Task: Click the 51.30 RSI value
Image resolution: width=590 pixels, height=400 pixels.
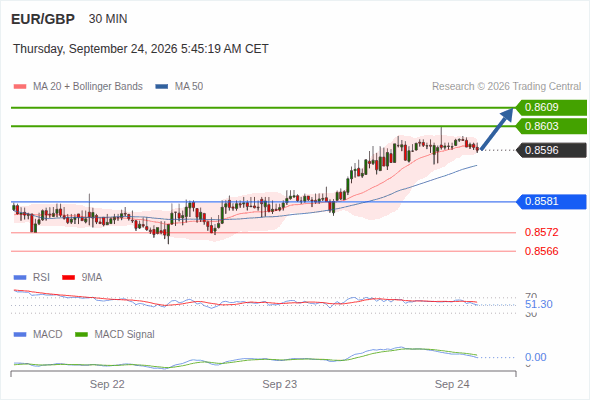Action: click(x=539, y=304)
